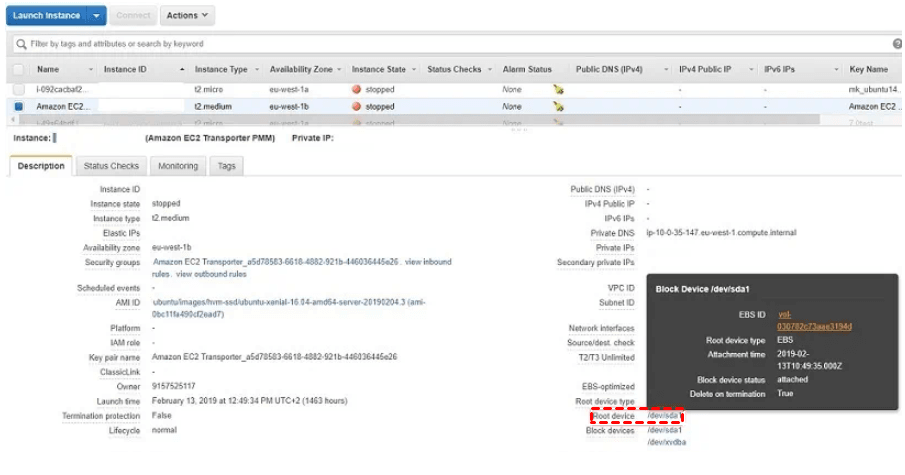This screenshot has height=475, width=905.
Task: Click the Owner value 9157525117
Action: coord(174,386)
